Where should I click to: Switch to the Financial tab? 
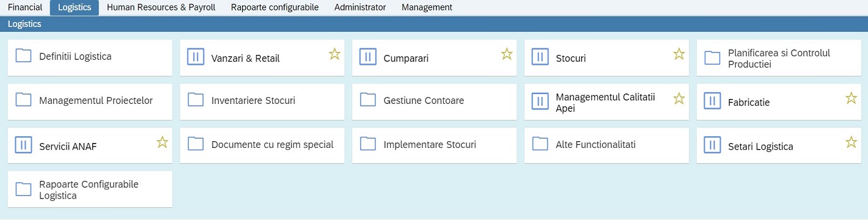coord(25,7)
